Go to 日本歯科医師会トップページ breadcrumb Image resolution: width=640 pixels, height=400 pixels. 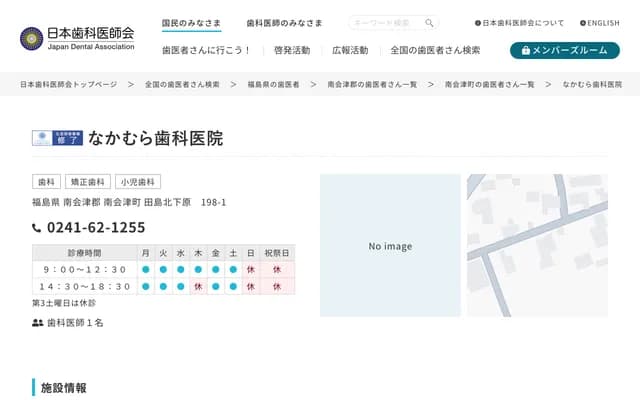pos(69,85)
